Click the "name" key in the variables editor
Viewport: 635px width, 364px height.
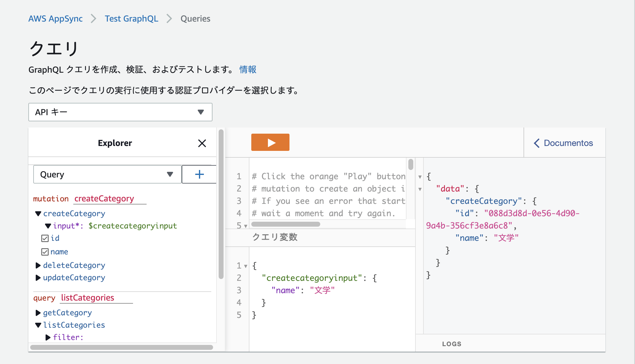285,290
